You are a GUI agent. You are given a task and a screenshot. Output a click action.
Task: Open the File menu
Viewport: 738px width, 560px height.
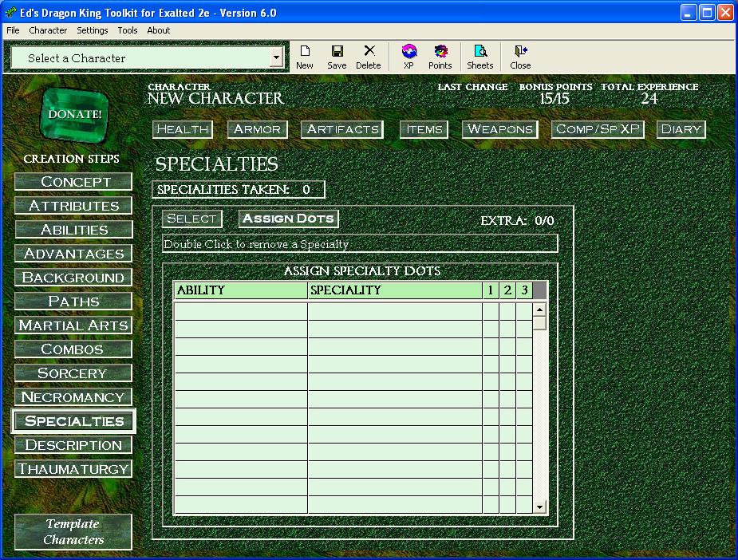13,30
